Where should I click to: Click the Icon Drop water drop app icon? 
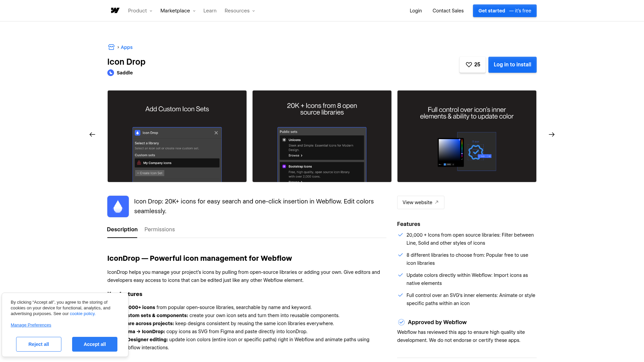118,206
